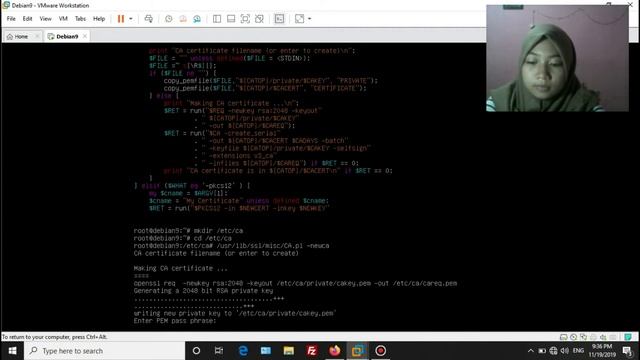Select the VMware Workstation taskbar button

(358, 351)
